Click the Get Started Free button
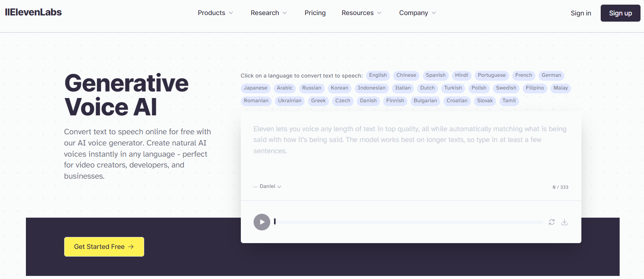644x279 pixels. click(x=104, y=247)
